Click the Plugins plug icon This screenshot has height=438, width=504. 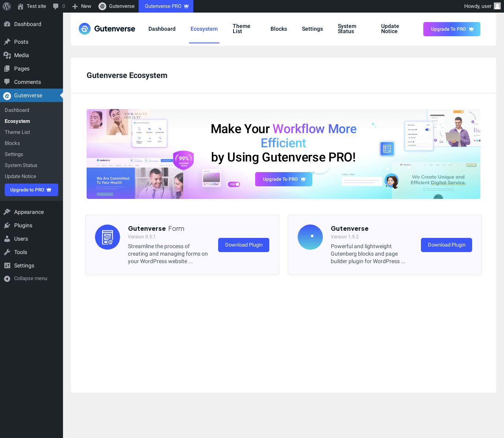pos(7,225)
